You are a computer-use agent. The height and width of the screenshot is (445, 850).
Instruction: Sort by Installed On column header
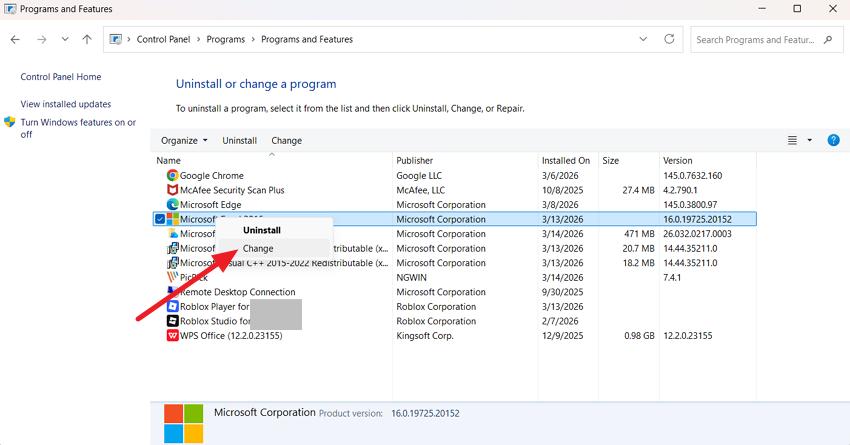tap(565, 160)
